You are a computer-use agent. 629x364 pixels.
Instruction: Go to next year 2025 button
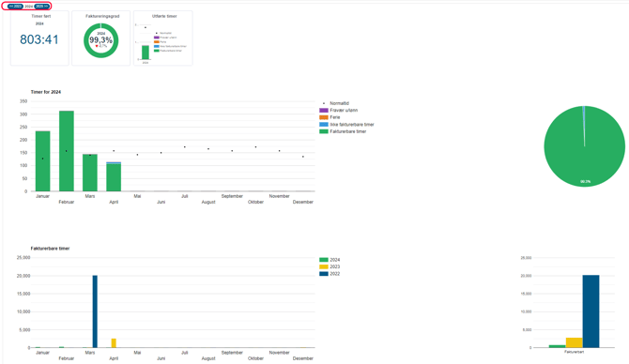tap(41, 7)
